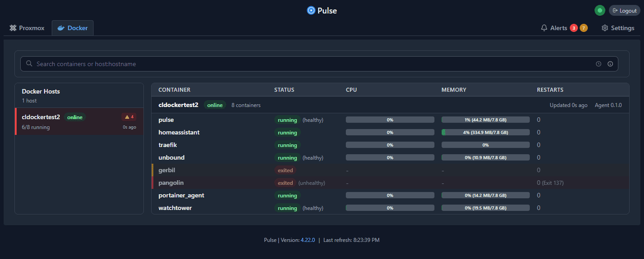
Task: Click the portainer_agent container name
Action: (181, 196)
